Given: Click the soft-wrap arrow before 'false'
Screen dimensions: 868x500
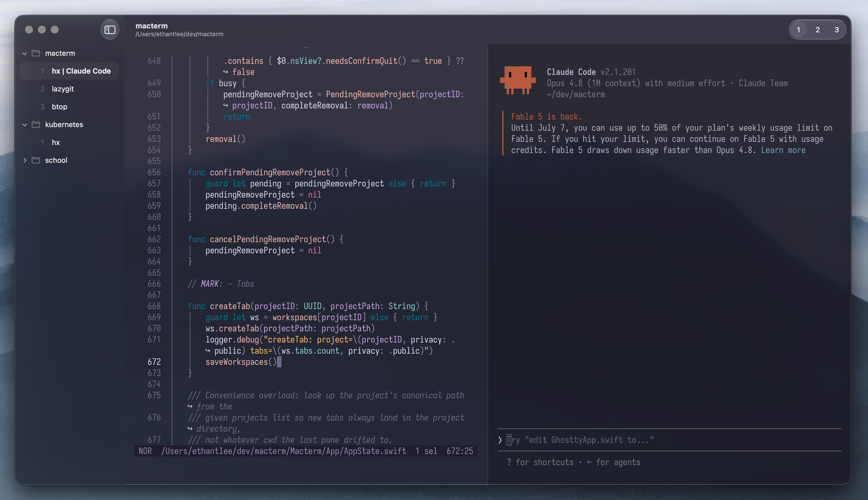Looking at the screenshot, I should [226, 72].
